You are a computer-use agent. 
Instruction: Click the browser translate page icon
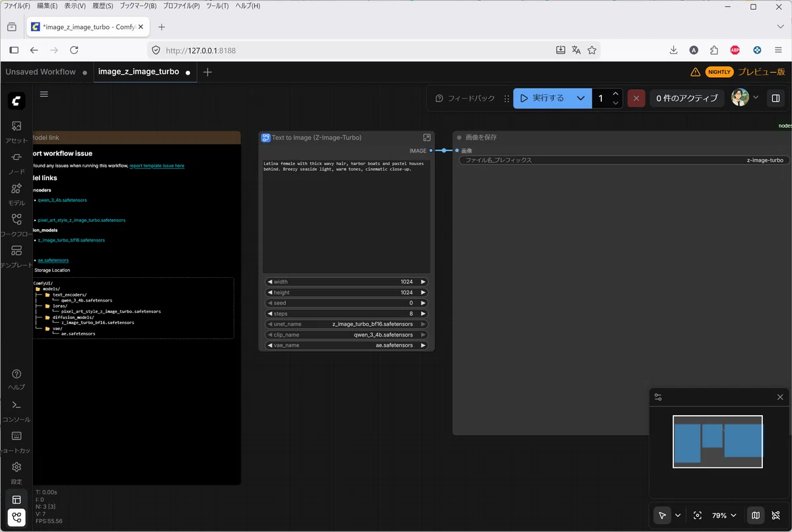point(576,50)
